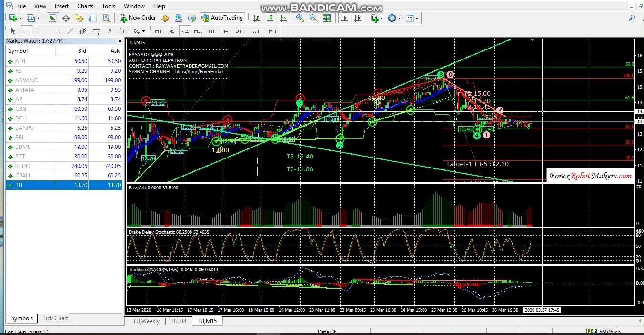Viewport: 644px width, 335px height.
Task: Open the Strategy Tester icon
Action: tap(106, 18)
